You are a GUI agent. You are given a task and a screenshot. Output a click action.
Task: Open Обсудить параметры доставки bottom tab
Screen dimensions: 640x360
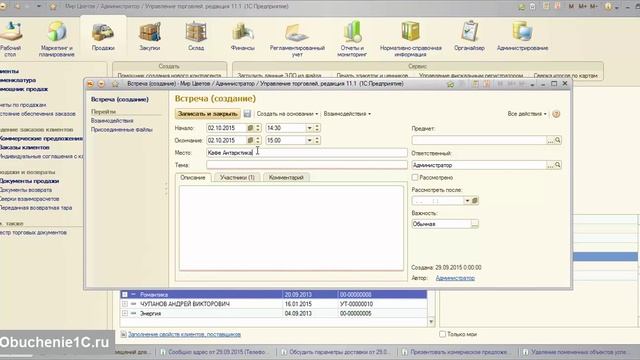click(x=337, y=352)
